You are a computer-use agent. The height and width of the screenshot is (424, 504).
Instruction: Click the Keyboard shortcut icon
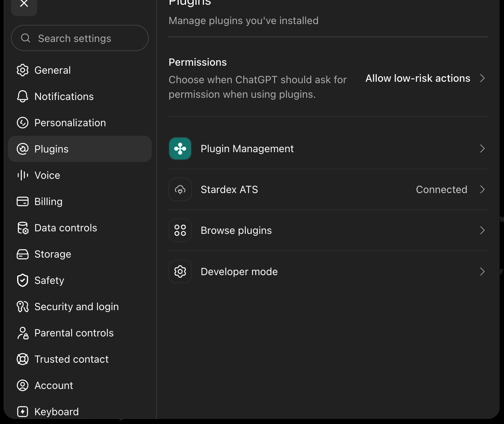(x=23, y=412)
